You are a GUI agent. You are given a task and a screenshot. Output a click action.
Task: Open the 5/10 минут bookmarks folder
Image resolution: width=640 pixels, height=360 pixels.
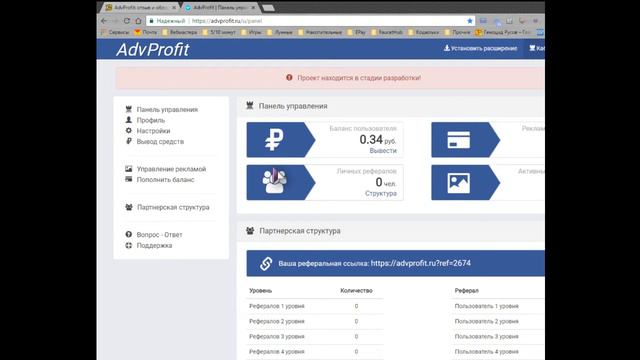pos(219,32)
